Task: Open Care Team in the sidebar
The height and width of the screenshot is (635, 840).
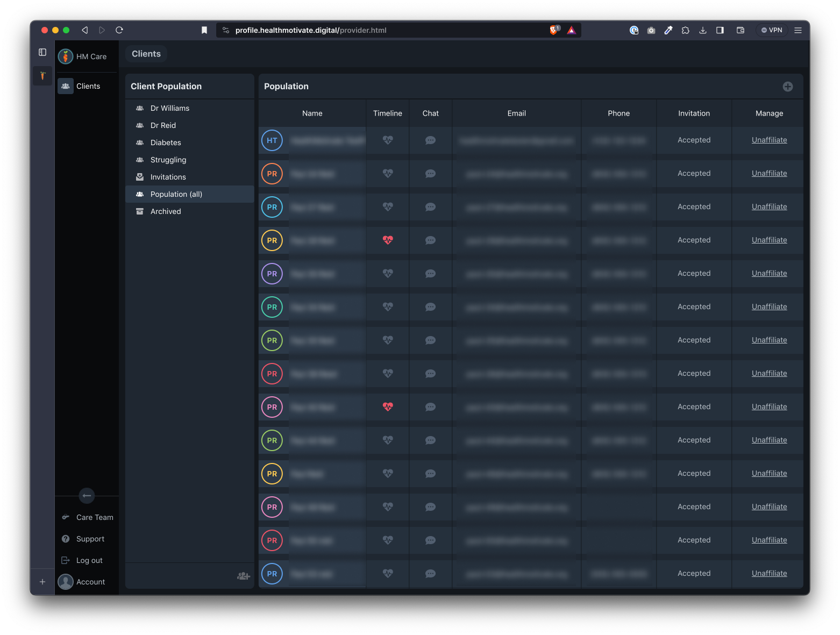Action: 87,517
